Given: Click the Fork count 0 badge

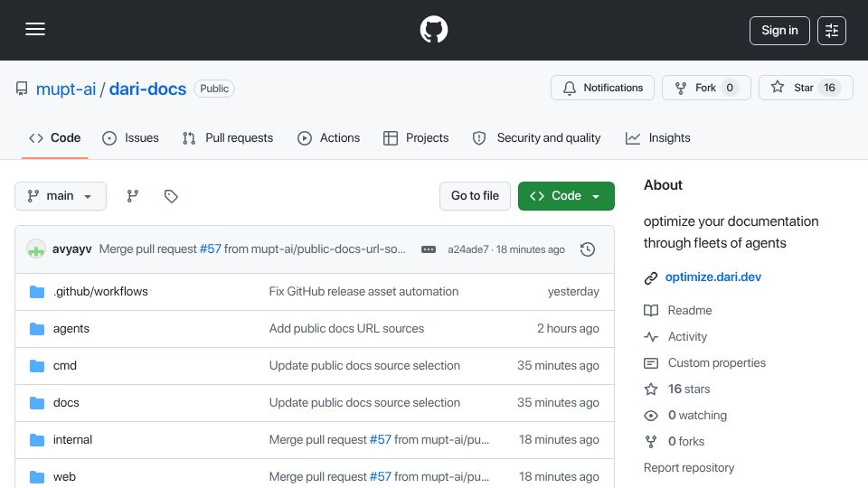Looking at the screenshot, I should pos(730,88).
